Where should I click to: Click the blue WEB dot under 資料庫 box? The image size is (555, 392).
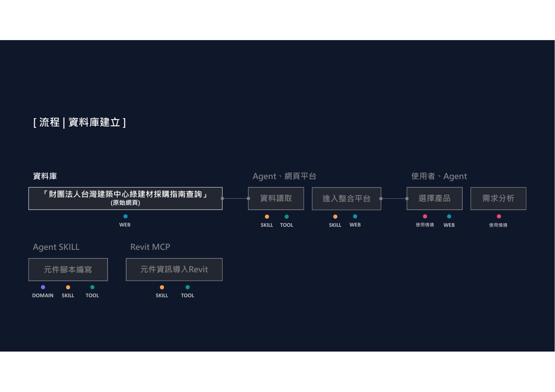126,217
